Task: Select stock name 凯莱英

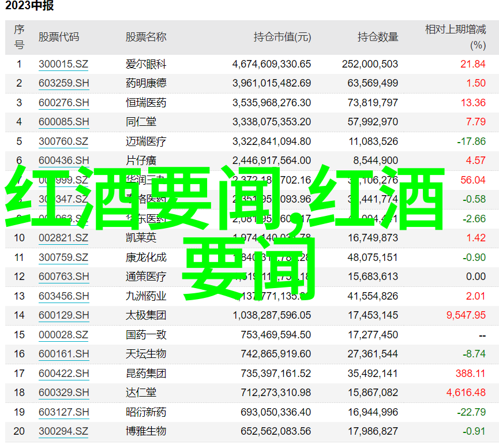Action: (x=141, y=238)
